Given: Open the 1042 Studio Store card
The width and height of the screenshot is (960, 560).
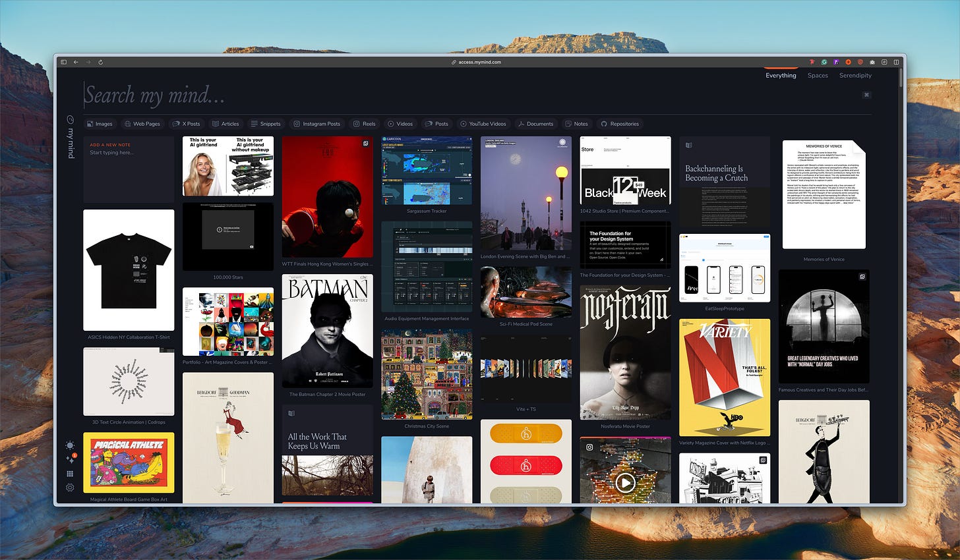Looking at the screenshot, I should tap(626, 171).
